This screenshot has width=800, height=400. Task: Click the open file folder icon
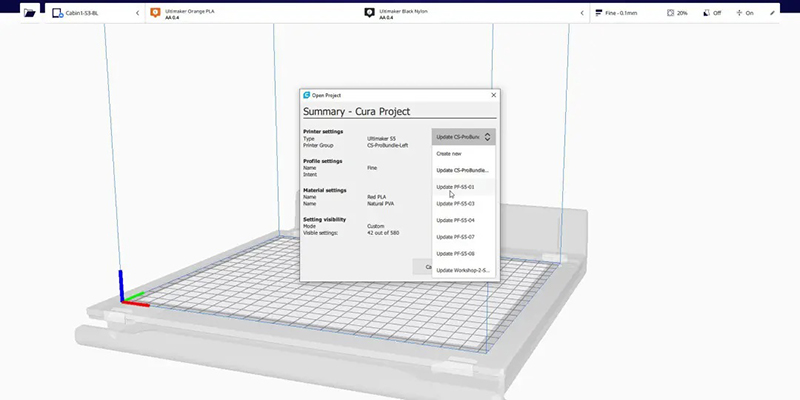[29, 13]
